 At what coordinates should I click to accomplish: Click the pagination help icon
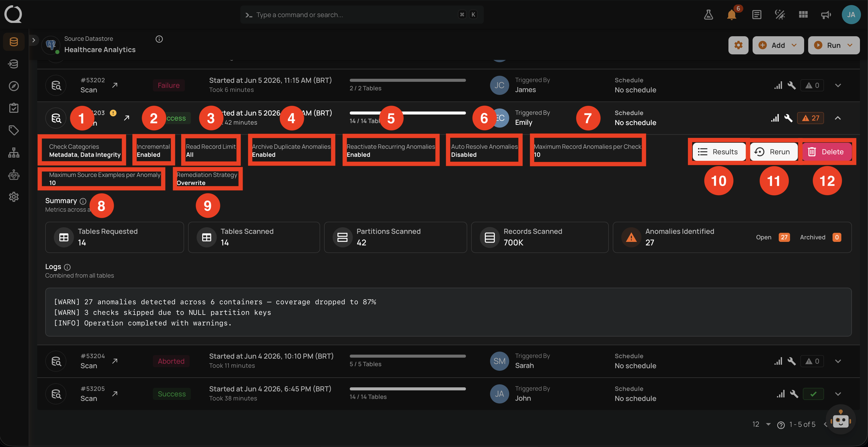[x=781, y=425]
